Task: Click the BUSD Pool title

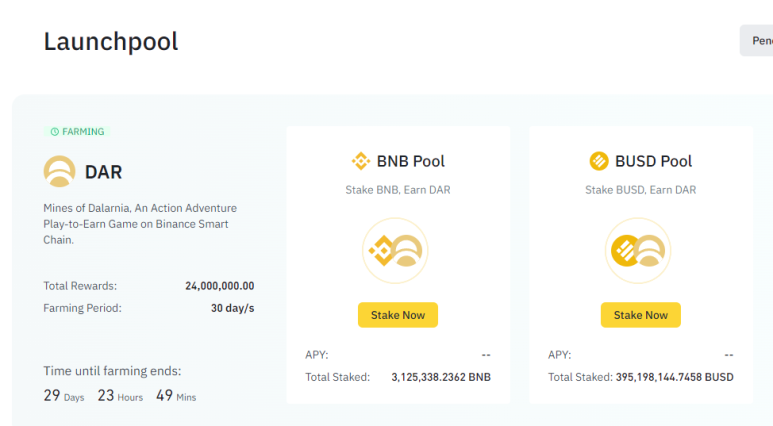Action: click(x=654, y=161)
